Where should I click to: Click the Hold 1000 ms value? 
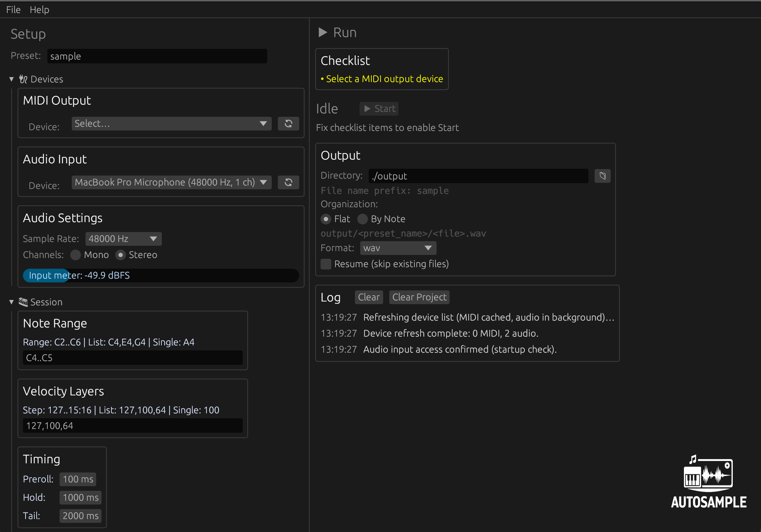[x=81, y=498]
